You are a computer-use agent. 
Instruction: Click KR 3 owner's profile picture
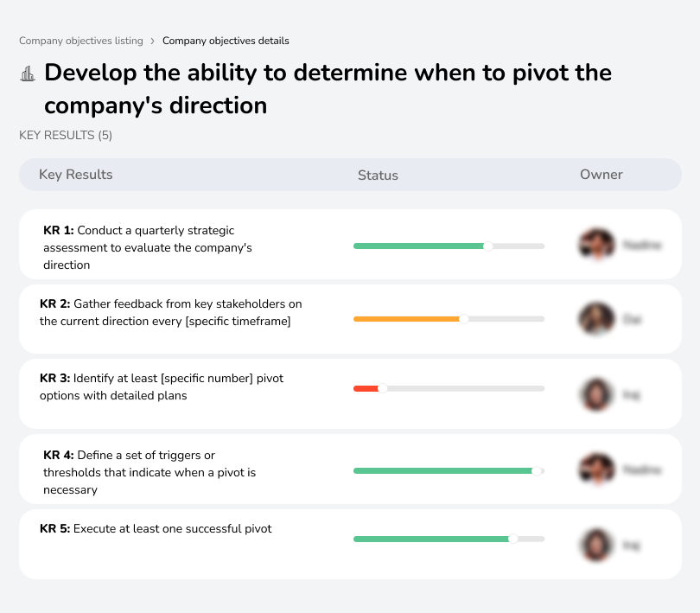[596, 393]
